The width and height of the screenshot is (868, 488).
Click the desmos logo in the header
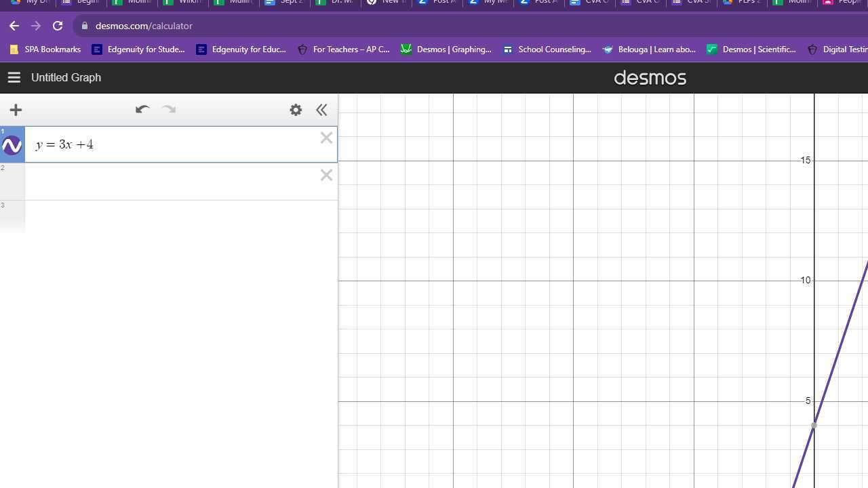click(x=650, y=77)
